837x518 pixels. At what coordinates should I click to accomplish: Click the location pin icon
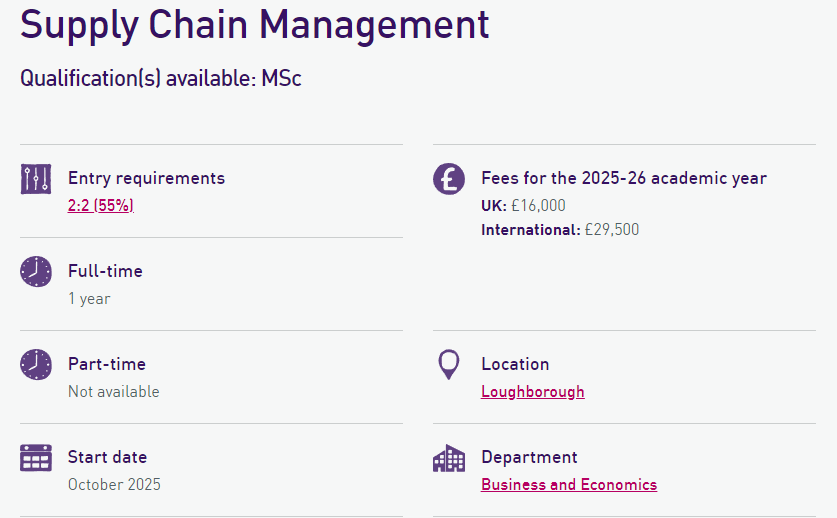click(449, 364)
